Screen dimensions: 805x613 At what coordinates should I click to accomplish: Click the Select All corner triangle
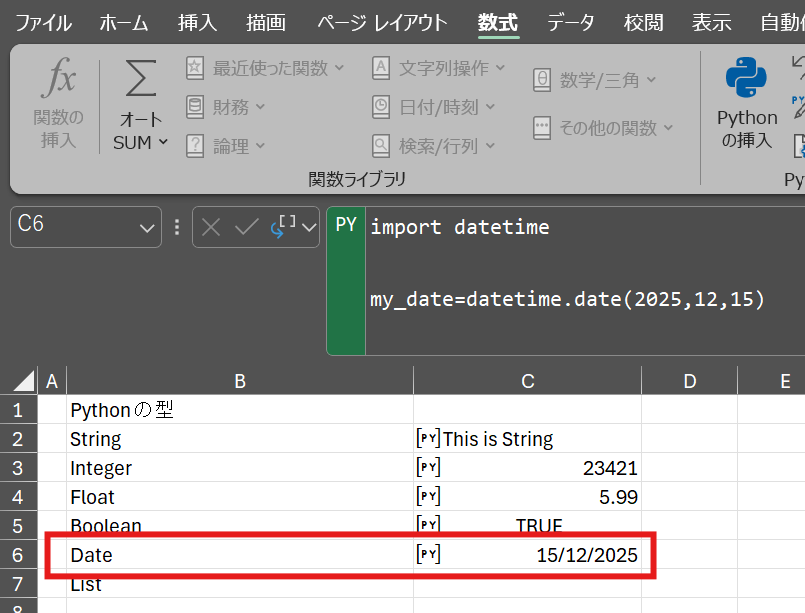(24, 381)
